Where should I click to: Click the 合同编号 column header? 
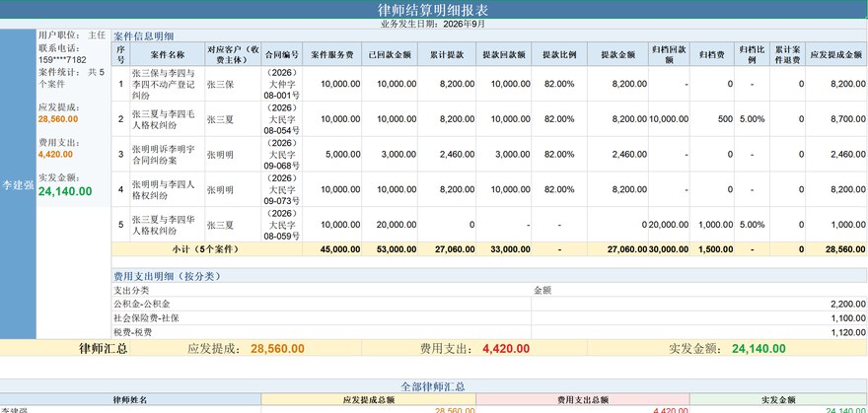[x=282, y=55]
